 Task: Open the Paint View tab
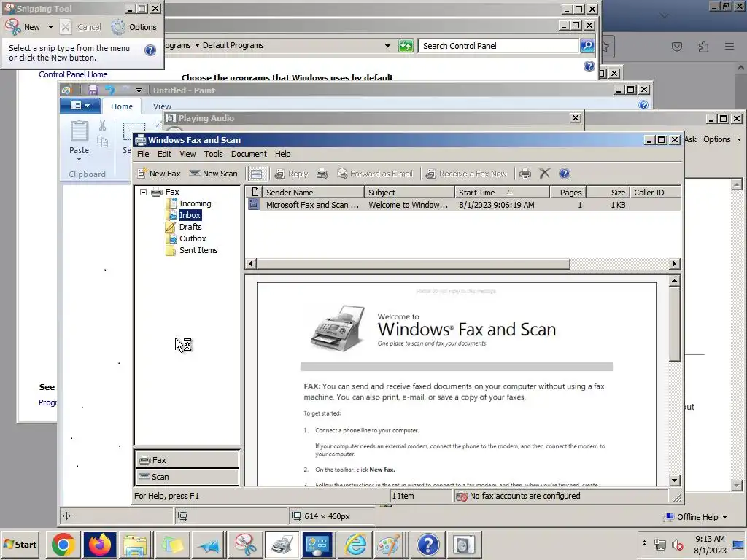(162, 106)
